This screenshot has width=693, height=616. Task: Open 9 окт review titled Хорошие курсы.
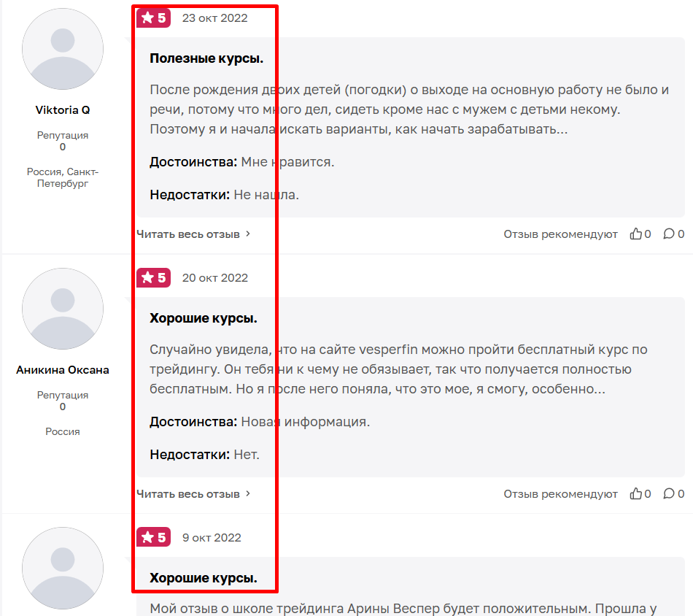point(204,578)
